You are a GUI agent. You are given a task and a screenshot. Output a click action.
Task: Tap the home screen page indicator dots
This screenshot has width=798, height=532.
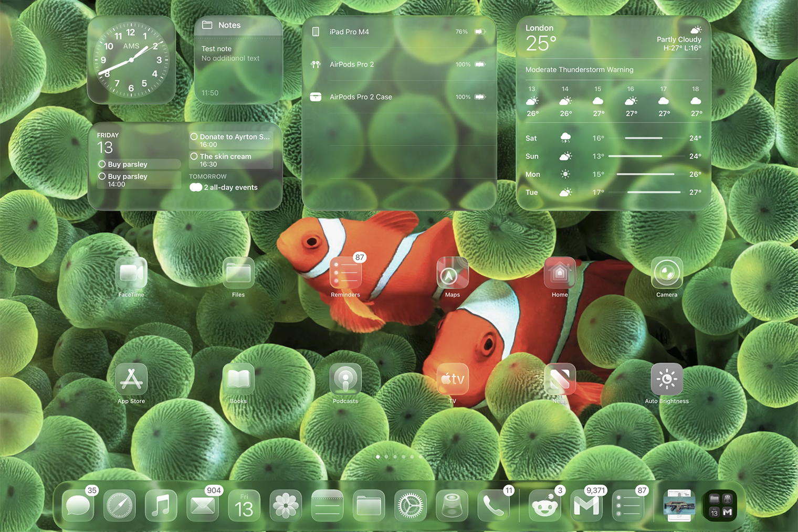point(399,457)
